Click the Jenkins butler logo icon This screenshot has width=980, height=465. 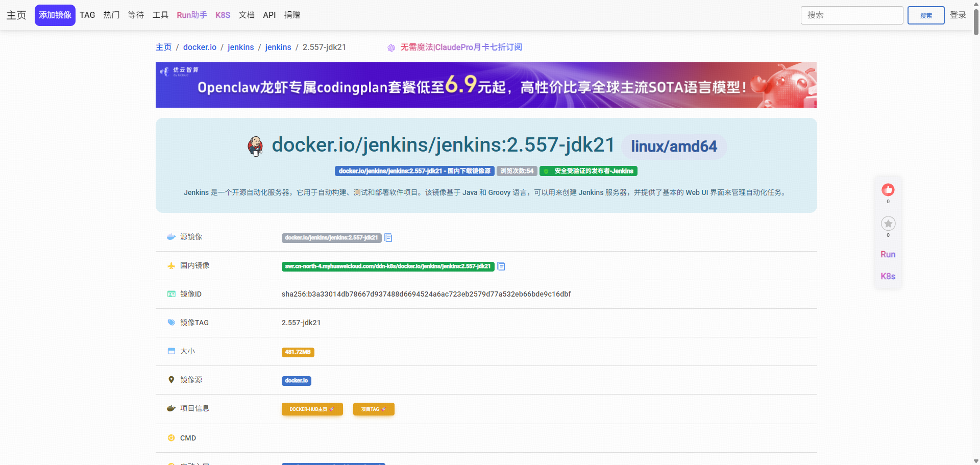(x=255, y=146)
